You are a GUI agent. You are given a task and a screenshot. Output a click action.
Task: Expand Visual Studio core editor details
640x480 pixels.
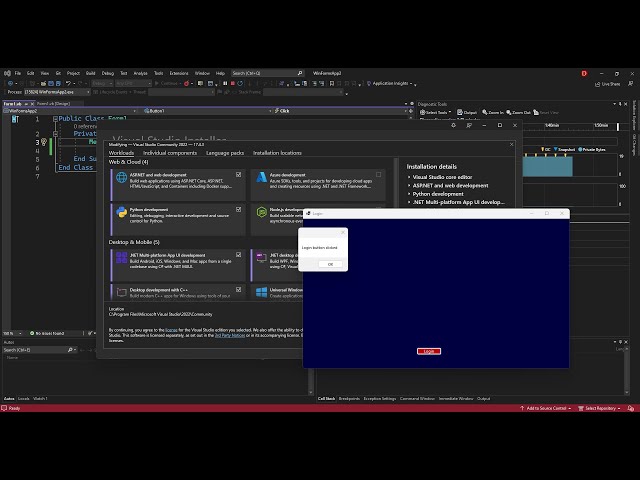pos(409,177)
